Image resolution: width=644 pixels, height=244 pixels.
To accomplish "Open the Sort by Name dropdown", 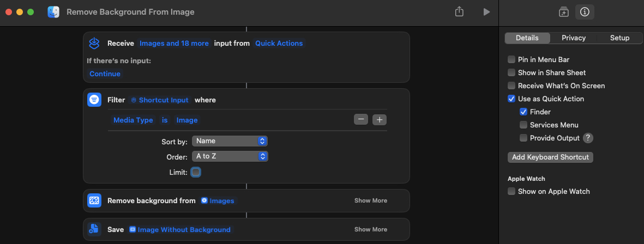I will tap(230, 141).
